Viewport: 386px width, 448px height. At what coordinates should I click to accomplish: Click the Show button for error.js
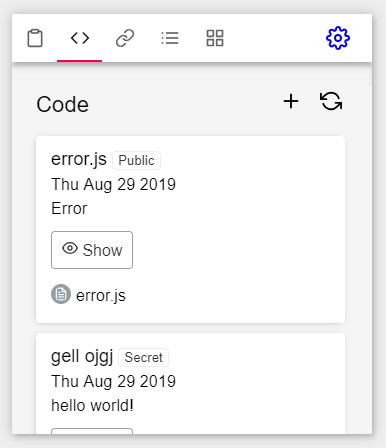pos(92,250)
